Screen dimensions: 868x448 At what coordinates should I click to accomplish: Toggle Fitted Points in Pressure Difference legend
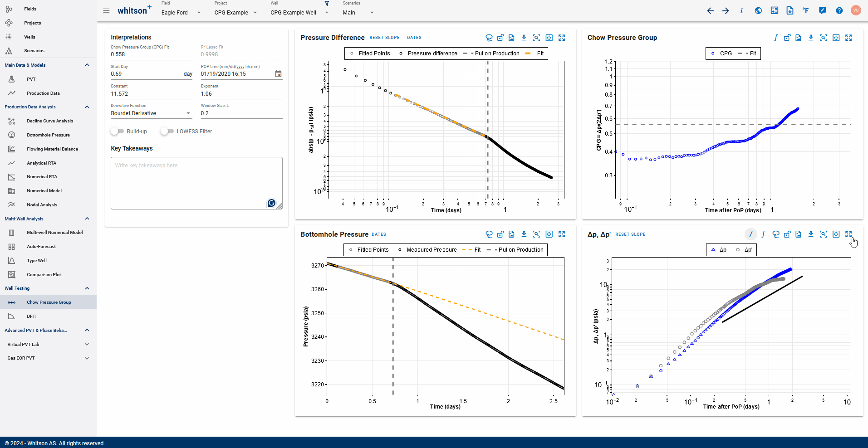point(369,54)
